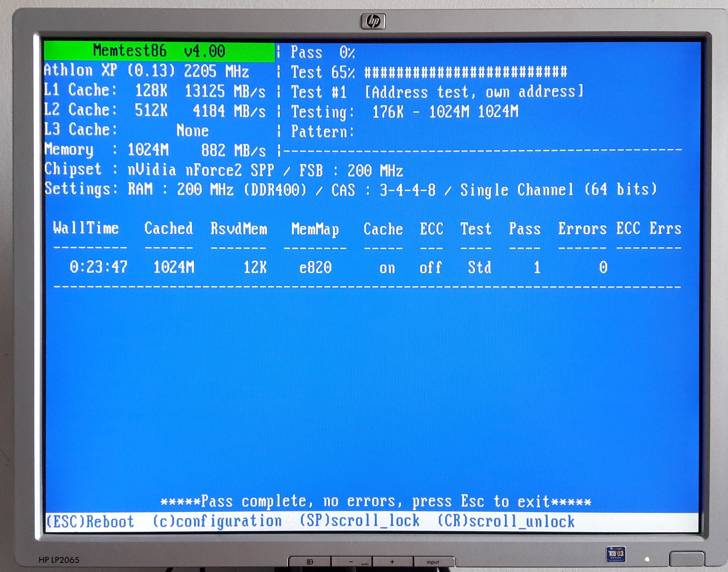
Task: Click the Memory 1024M value
Action: tap(148, 150)
